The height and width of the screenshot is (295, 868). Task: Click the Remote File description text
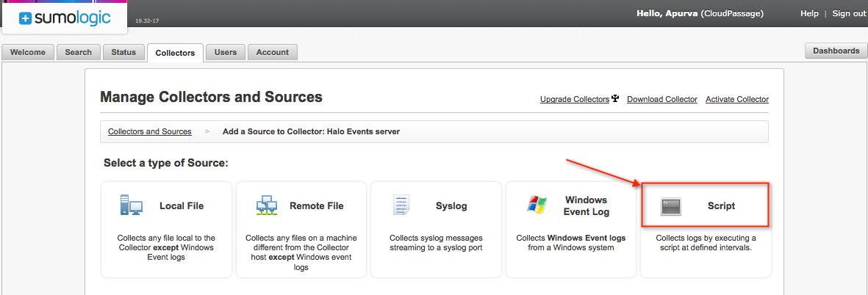click(301, 252)
